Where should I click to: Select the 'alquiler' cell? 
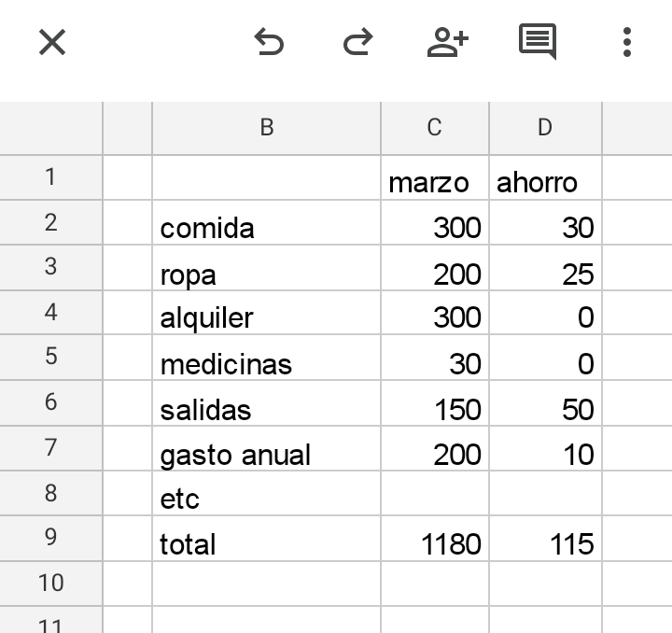266,317
